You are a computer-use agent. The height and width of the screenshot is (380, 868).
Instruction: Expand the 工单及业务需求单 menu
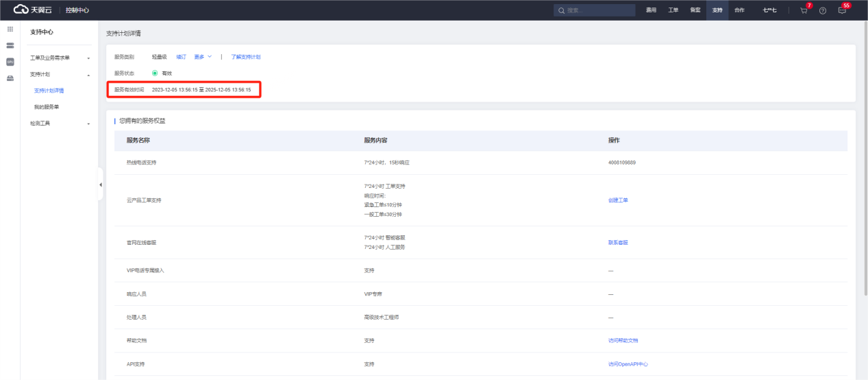click(60, 58)
